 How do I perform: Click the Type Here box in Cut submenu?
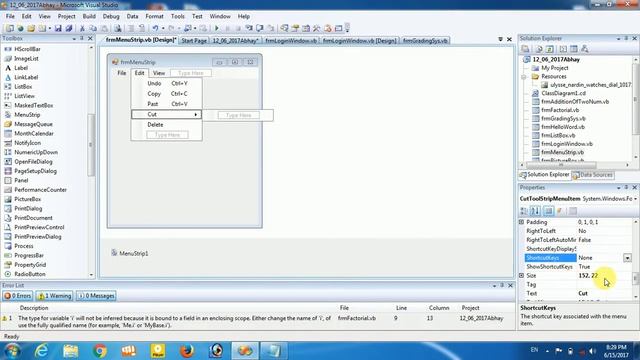(238, 115)
